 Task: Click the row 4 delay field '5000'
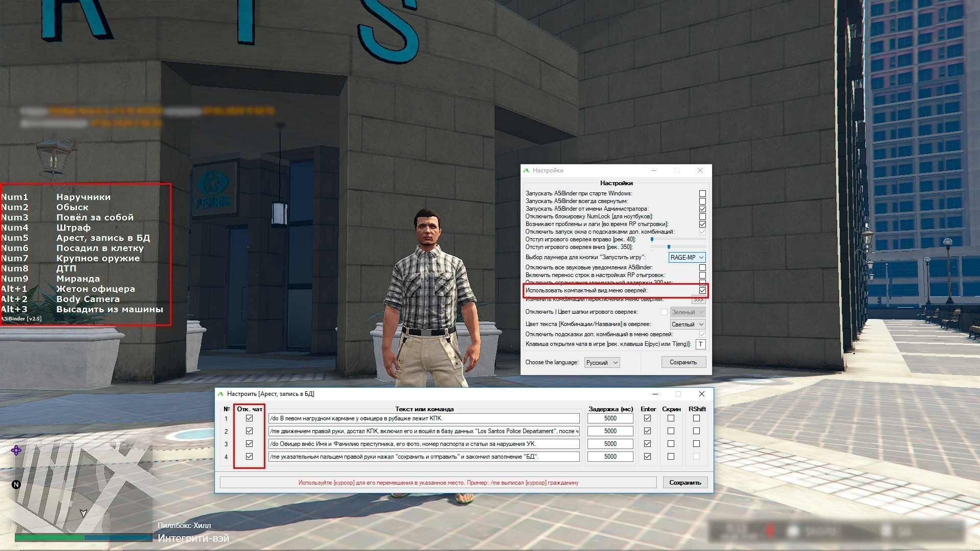pyautogui.click(x=610, y=457)
